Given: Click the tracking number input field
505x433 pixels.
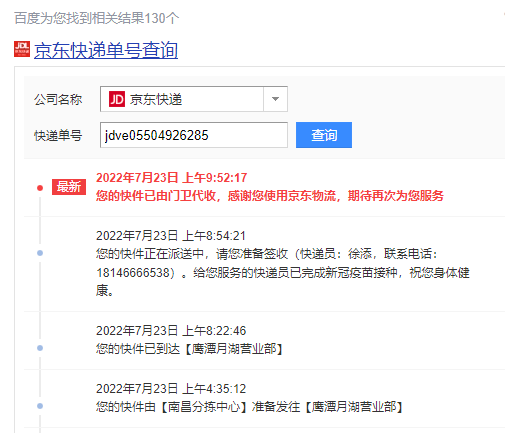Looking at the screenshot, I should pos(194,135).
